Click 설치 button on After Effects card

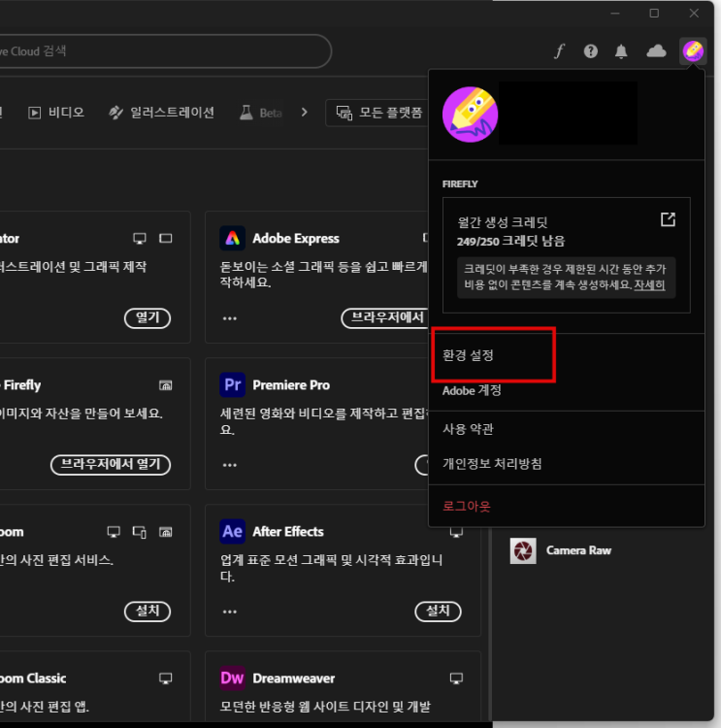(x=438, y=612)
